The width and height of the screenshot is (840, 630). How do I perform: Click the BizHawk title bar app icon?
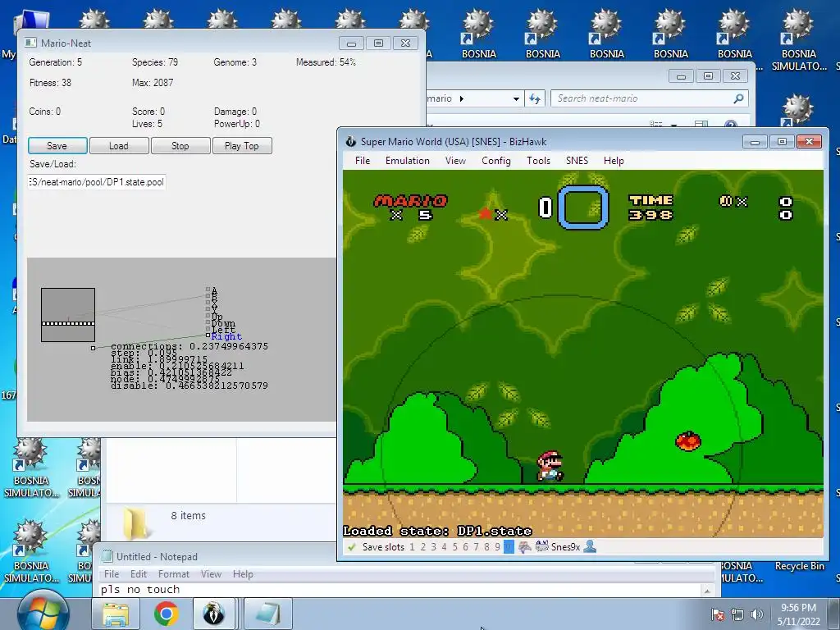(x=351, y=141)
